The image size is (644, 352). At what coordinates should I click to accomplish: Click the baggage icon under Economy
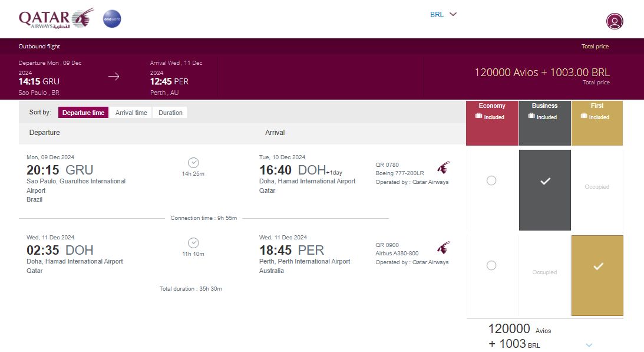pyautogui.click(x=478, y=116)
